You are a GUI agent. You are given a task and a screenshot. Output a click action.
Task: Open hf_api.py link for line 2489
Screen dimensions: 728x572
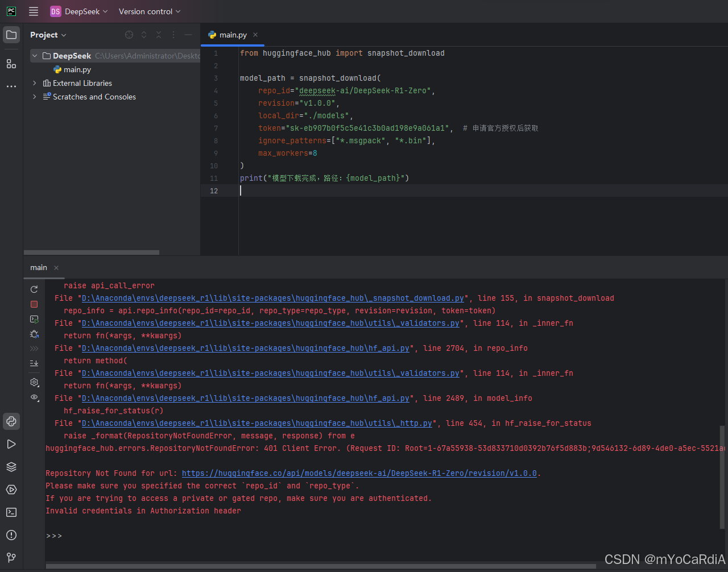point(246,398)
